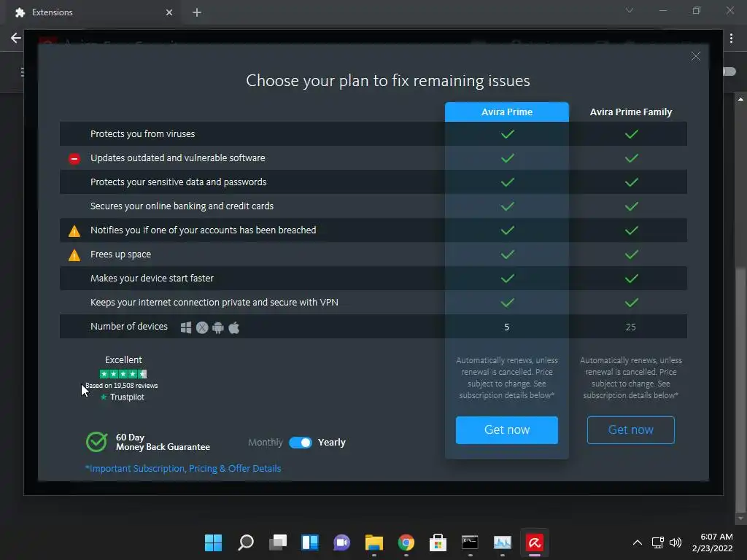747x560 pixels.
Task: Open Task View on the taskbar
Action: pyautogui.click(x=278, y=542)
